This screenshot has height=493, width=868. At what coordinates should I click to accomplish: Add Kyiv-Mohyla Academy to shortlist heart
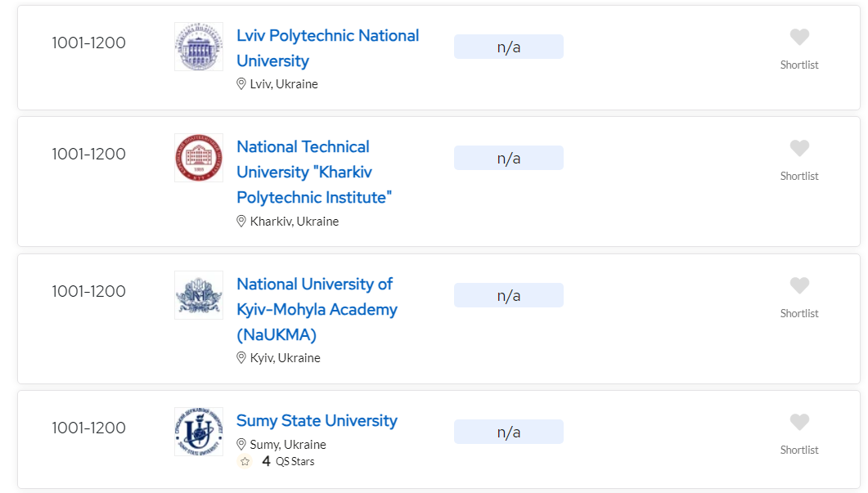799,286
